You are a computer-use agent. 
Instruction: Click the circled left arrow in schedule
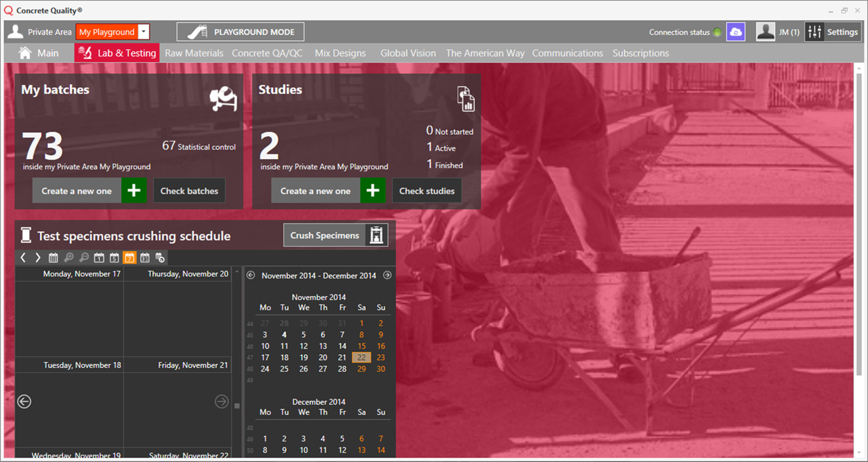click(x=24, y=401)
